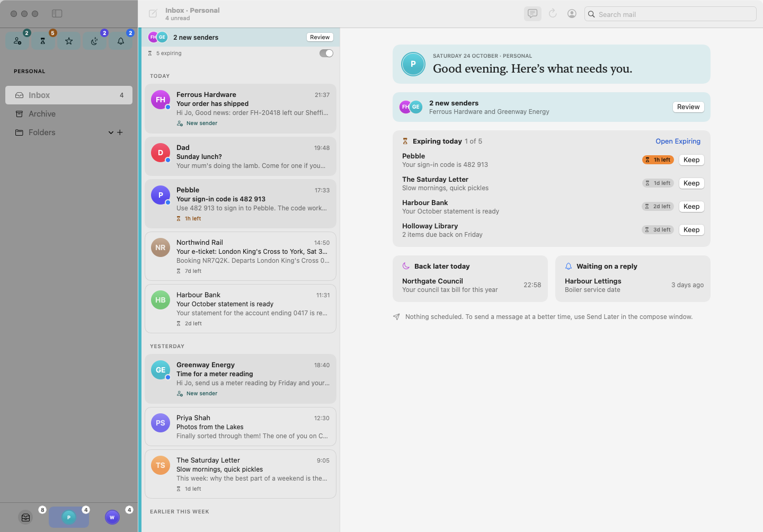The image size is (763, 532).
Task: Open the Archive mailbox
Action: pos(69,114)
